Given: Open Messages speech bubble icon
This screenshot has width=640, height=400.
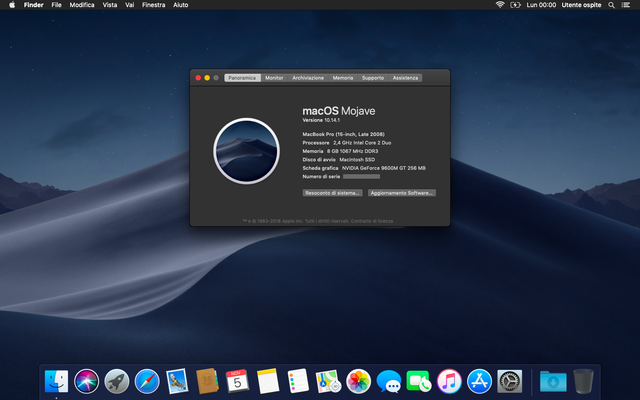Looking at the screenshot, I should [x=389, y=381].
